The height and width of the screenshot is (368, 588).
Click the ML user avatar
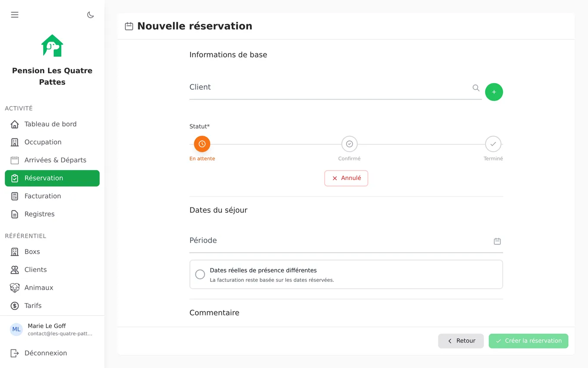(16, 329)
